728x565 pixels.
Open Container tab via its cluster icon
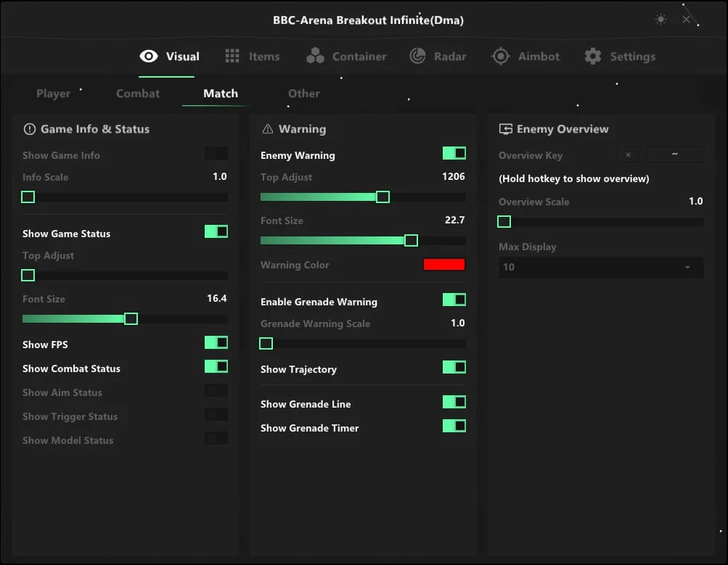[315, 56]
